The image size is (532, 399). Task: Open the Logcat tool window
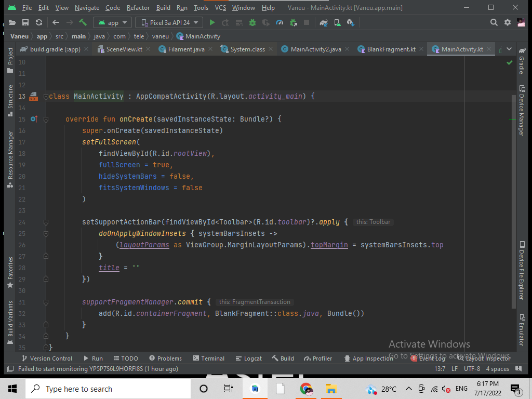coord(248,358)
